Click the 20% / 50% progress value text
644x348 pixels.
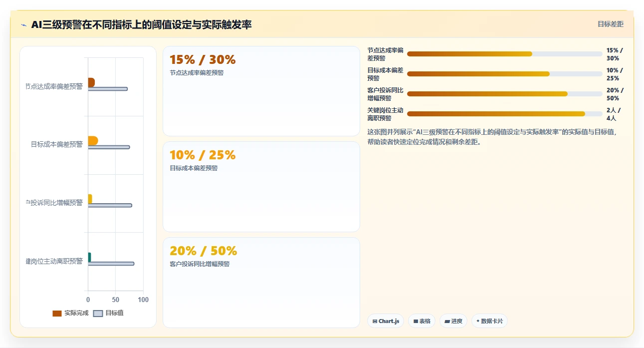coord(615,94)
